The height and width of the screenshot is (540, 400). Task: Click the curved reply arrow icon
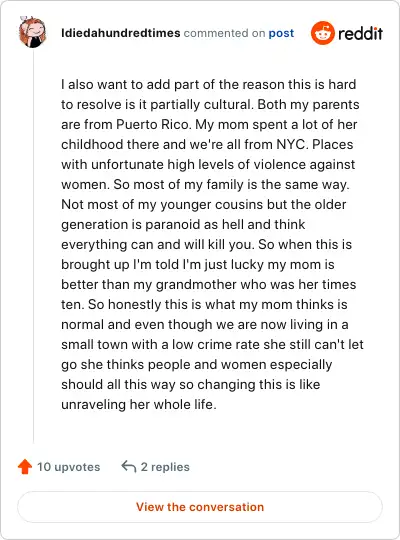tap(129, 467)
